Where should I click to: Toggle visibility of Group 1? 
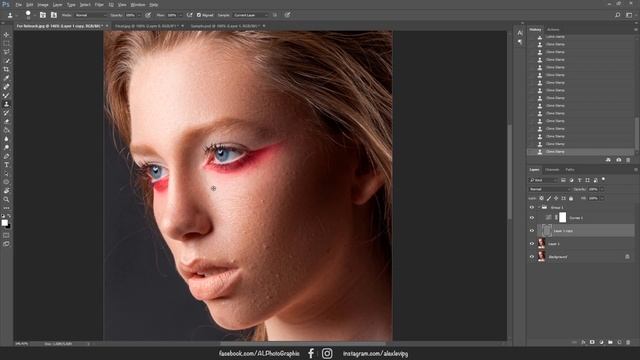coord(532,207)
